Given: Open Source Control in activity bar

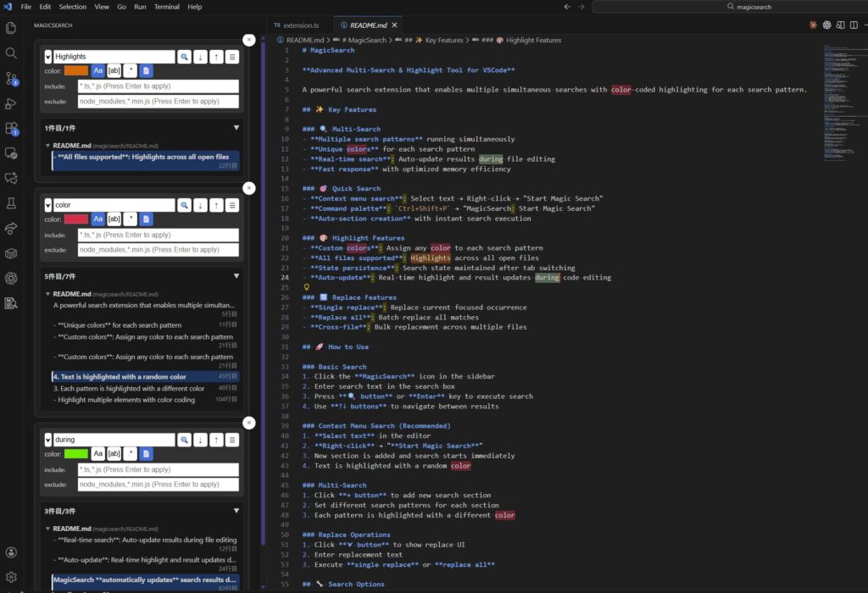Looking at the screenshot, I should [12, 78].
